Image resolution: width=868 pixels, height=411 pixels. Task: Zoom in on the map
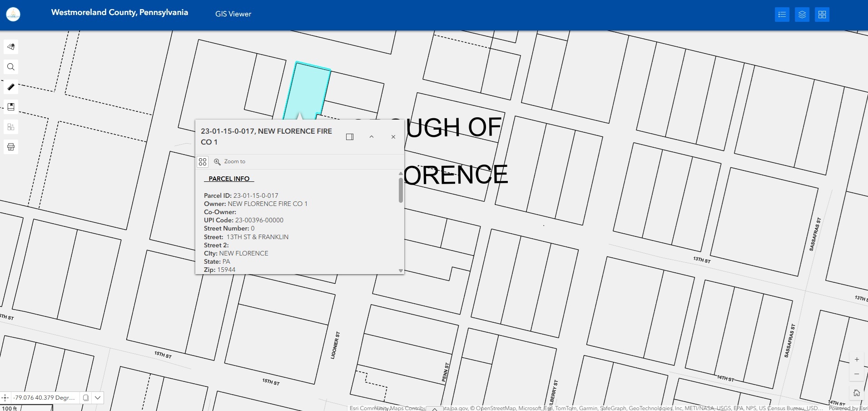[x=857, y=360]
